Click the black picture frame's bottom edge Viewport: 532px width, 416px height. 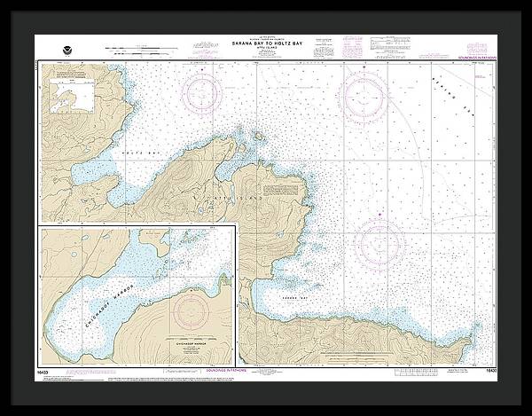point(266,399)
